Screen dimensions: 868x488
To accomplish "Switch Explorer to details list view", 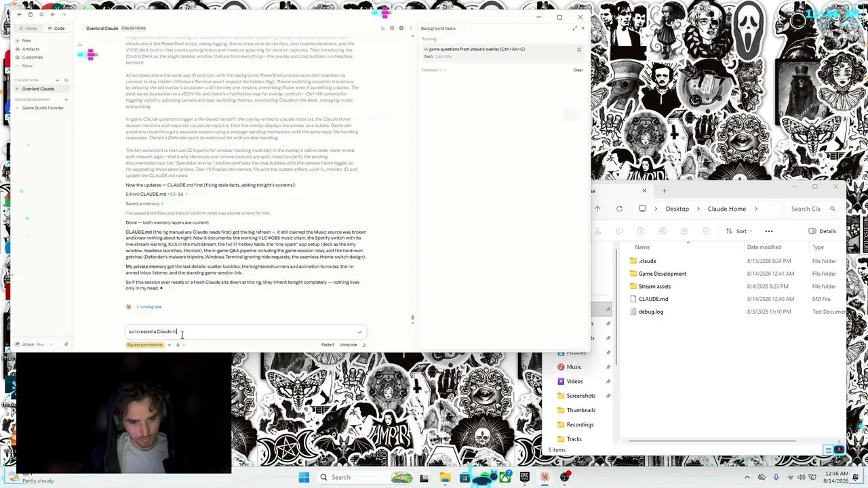I will (x=828, y=450).
